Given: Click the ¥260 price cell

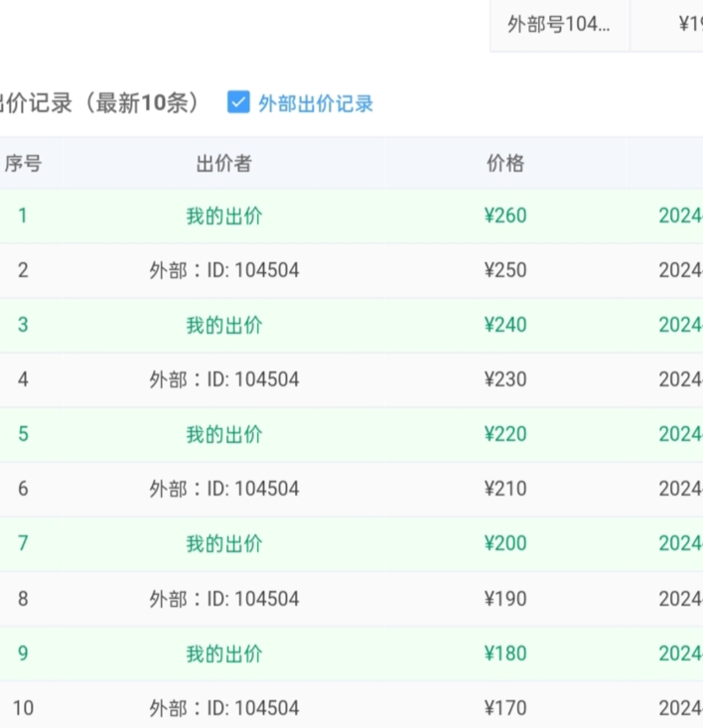Looking at the screenshot, I should click(504, 217).
